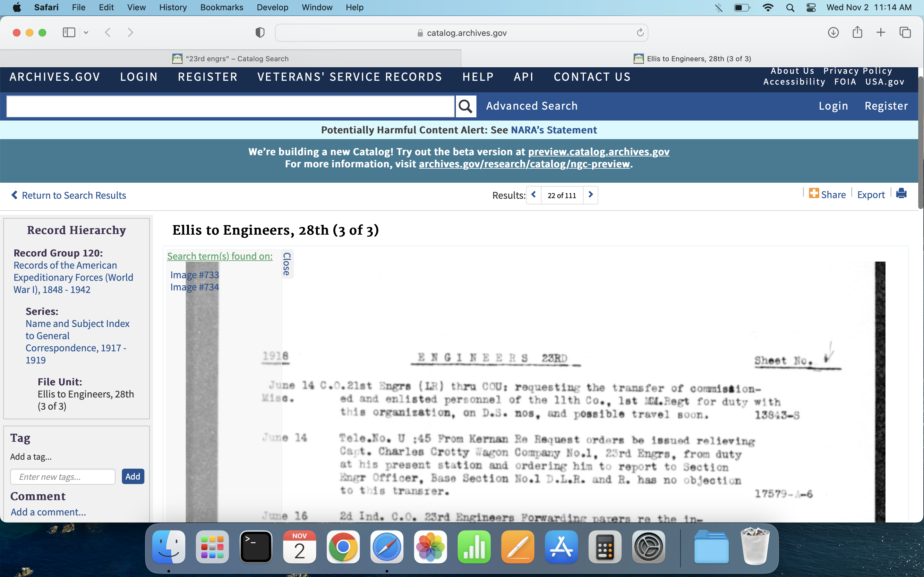Open Safari downloads icon
The height and width of the screenshot is (577, 924).
coord(833,33)
